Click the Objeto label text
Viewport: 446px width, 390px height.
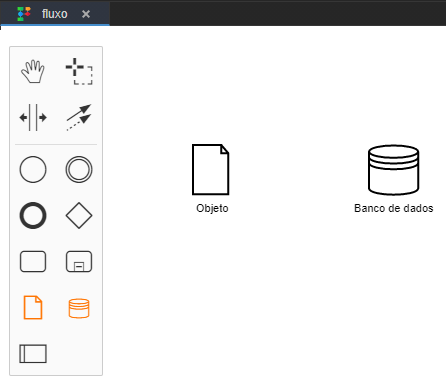click(212, 208)
